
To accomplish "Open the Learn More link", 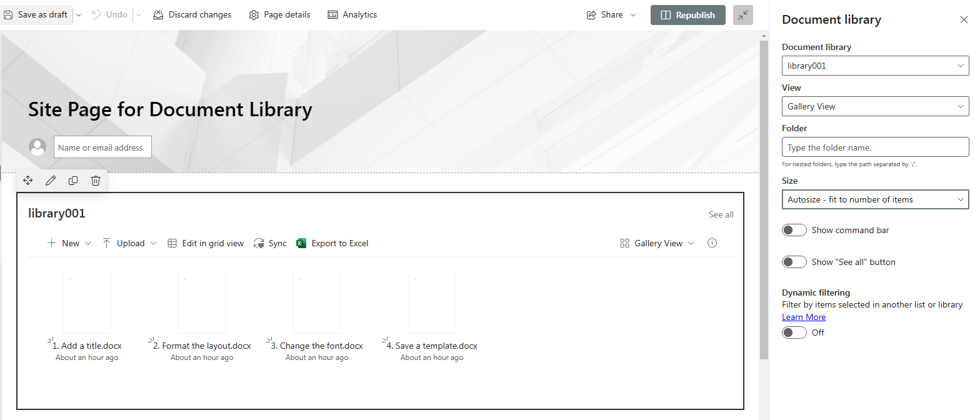I will click(804, 317).
